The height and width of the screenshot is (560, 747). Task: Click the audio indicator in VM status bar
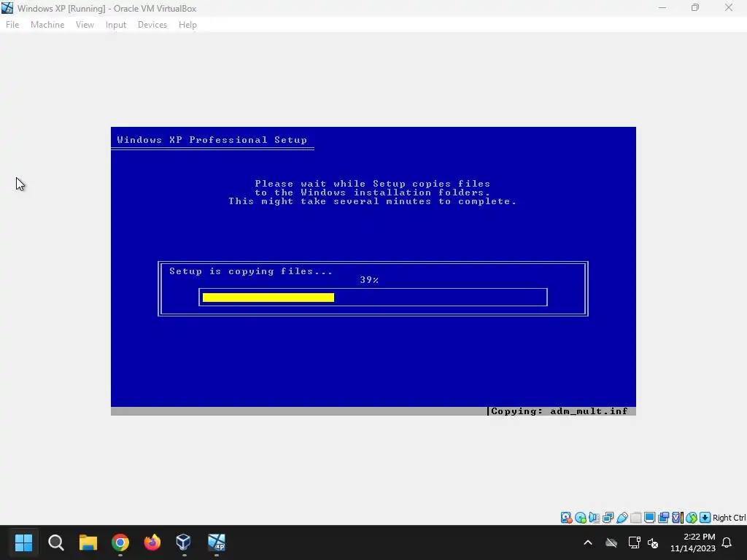594,518
